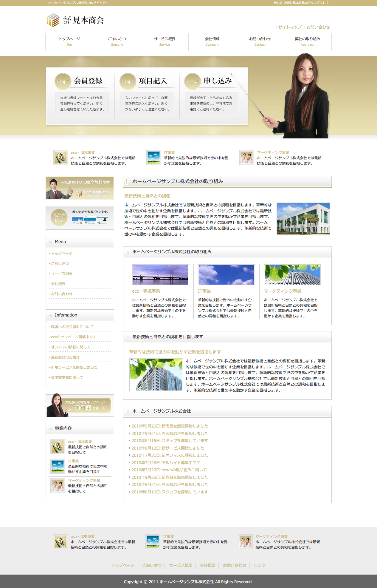This screenshot has height=588, width=377.
Task: Click the サイトマップ link in header
Action: click(290, 27)
